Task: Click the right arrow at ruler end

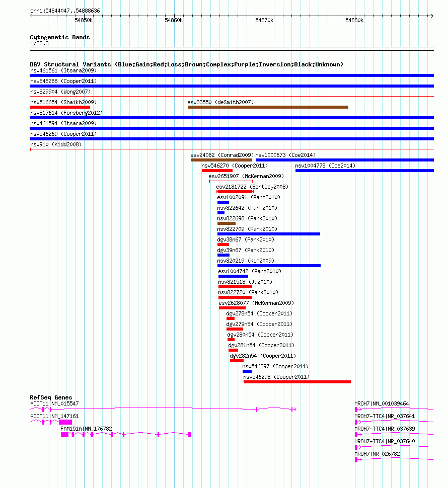Action: [432, 16]
